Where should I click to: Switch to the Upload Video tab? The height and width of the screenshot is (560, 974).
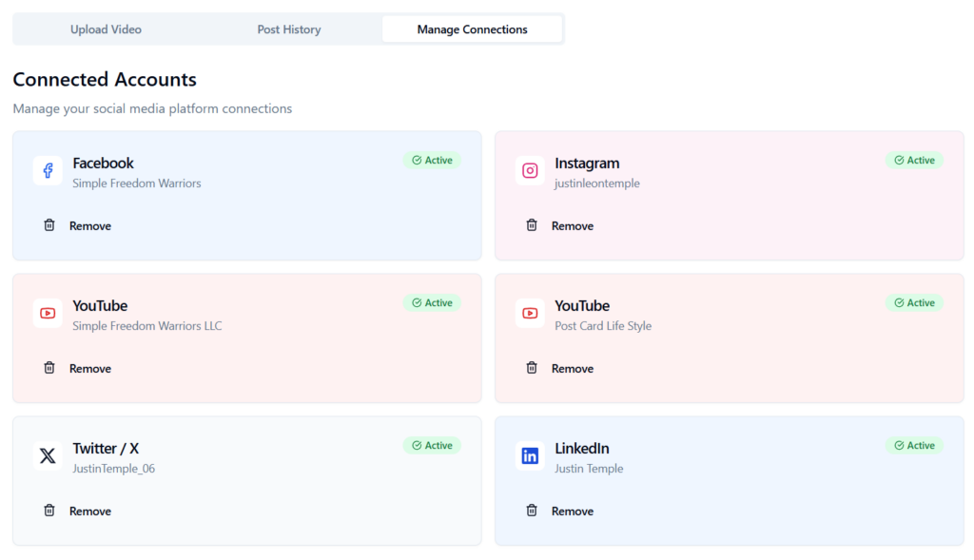pyautogui.click(x=106, y=29)
